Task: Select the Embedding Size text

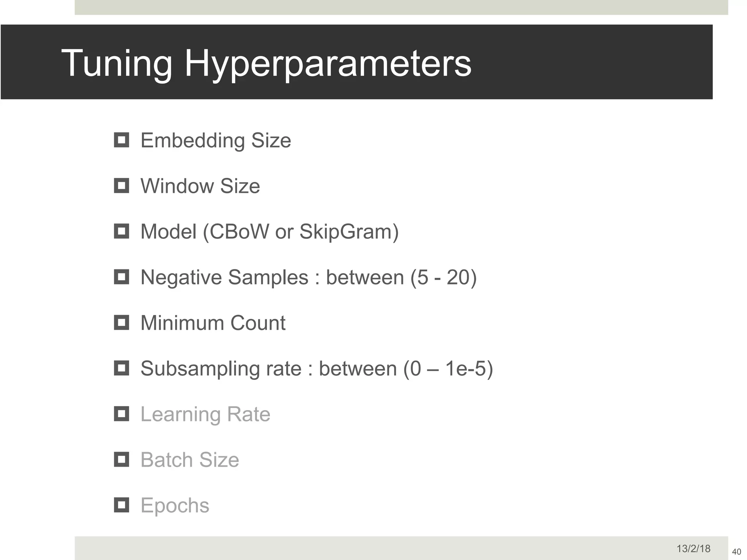Action: [216, 141]
